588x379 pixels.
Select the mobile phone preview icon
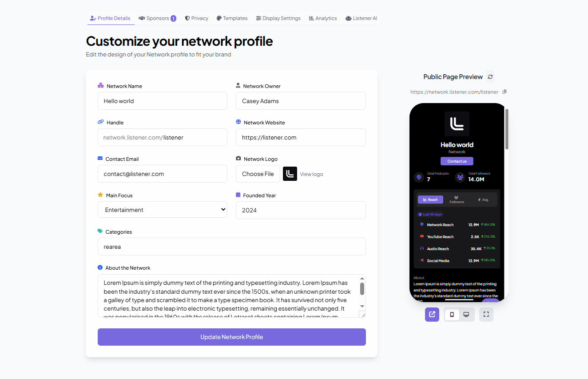pos(452,314)
